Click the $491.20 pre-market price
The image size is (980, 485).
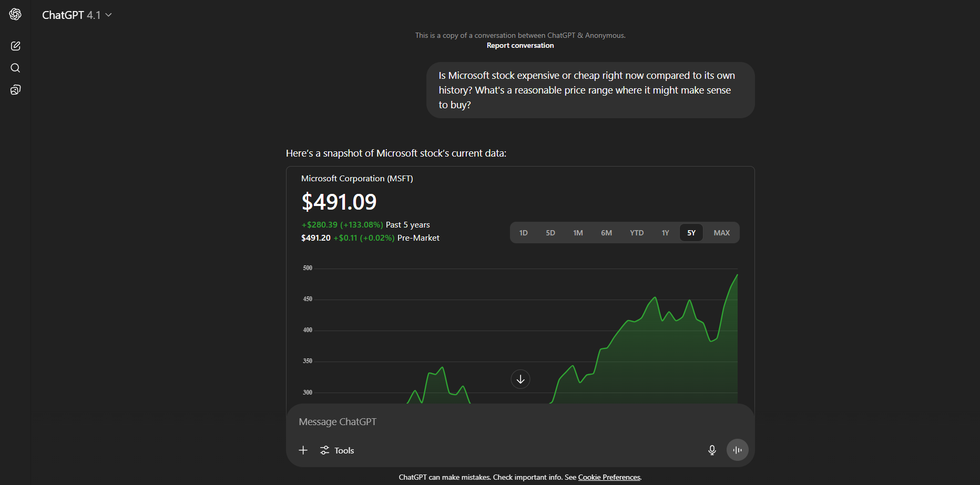pos(316,238)
